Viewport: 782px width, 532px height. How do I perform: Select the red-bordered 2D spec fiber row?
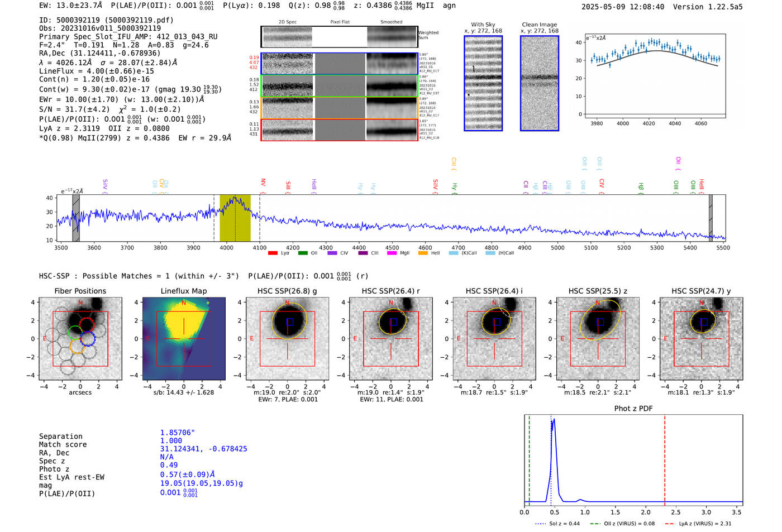339,130
